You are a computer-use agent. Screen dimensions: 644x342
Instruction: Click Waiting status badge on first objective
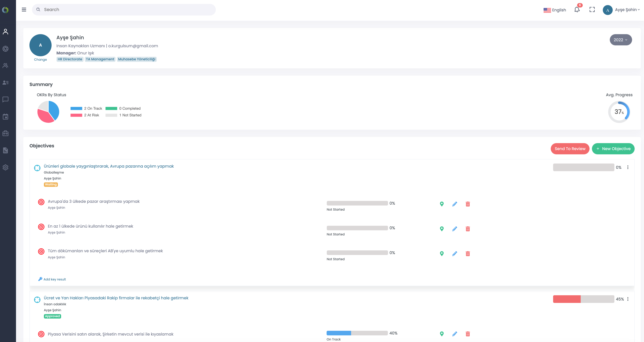[51, 184]
